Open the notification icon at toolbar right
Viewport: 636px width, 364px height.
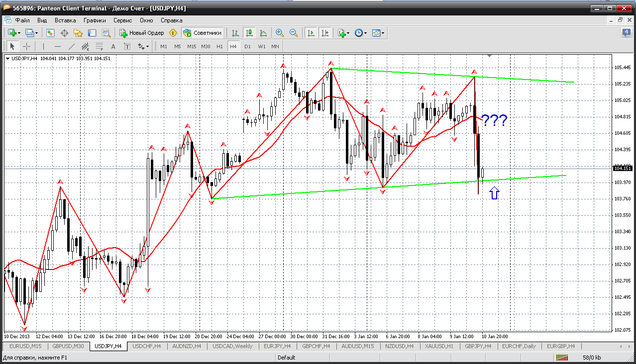(x=626, y=33)
